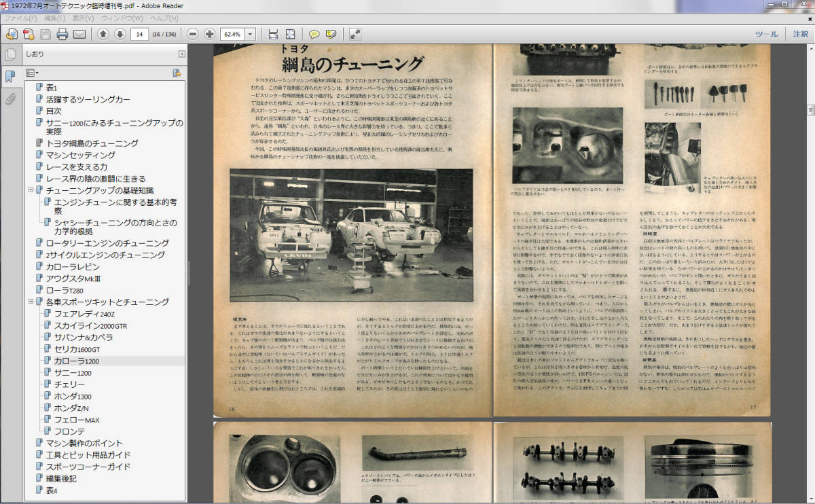Toggle the attachments paperclip panel
815x504 pixels.
(10, 99)
